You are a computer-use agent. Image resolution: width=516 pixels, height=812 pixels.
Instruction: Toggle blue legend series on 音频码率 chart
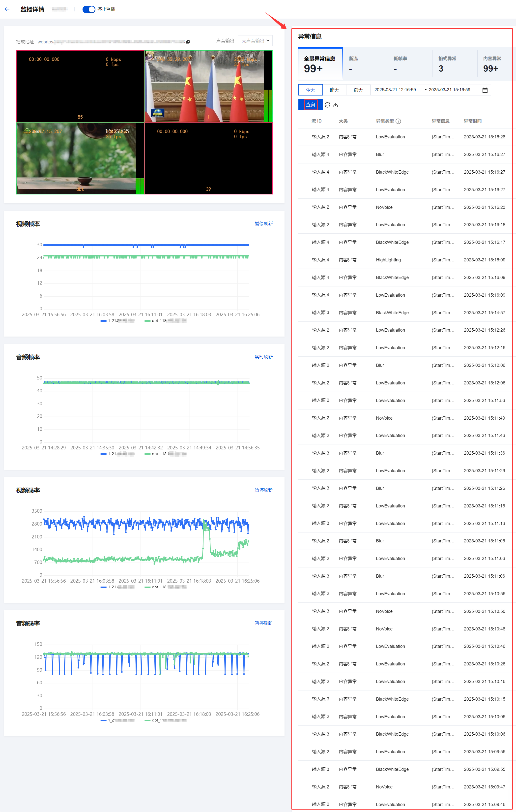[118, 720]
